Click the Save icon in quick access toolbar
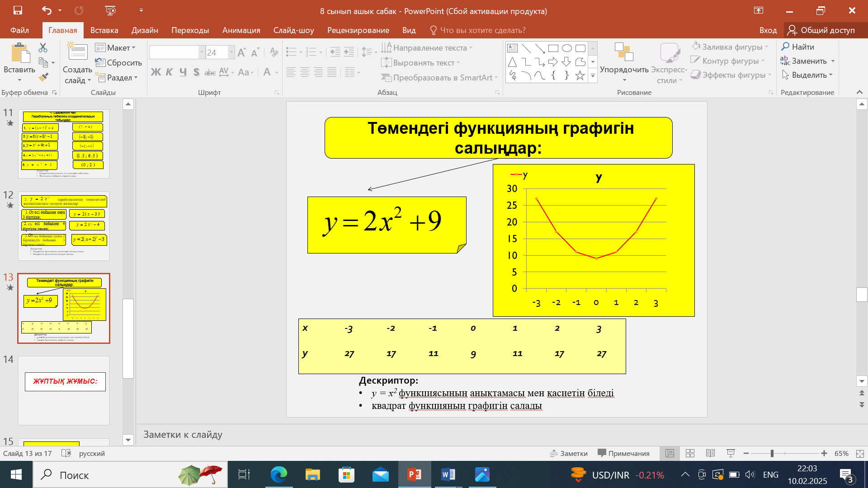Screen dimensions: 868x488 [x=18, y=10]
